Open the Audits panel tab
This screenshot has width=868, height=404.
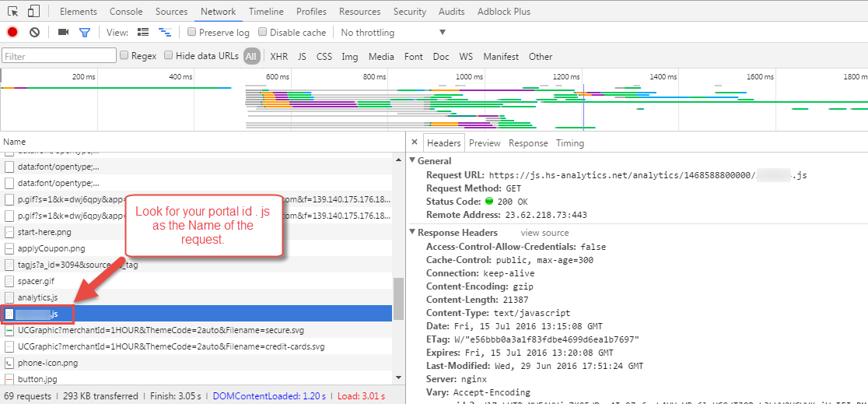pyautogui.click(x=452, y=11)
